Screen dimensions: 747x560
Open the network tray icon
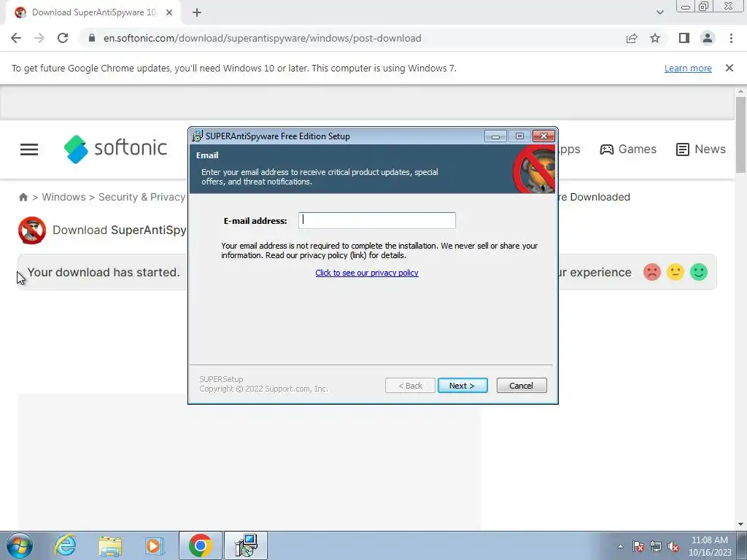[x=656, y=547]
